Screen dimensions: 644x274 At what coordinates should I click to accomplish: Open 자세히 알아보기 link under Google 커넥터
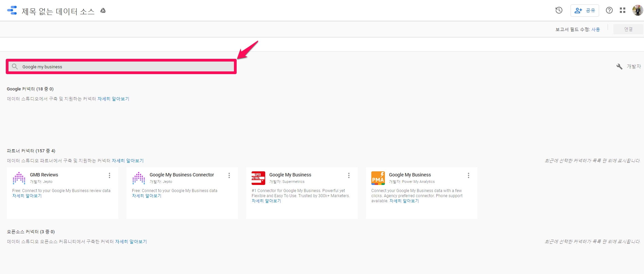[x=113, y=99]
